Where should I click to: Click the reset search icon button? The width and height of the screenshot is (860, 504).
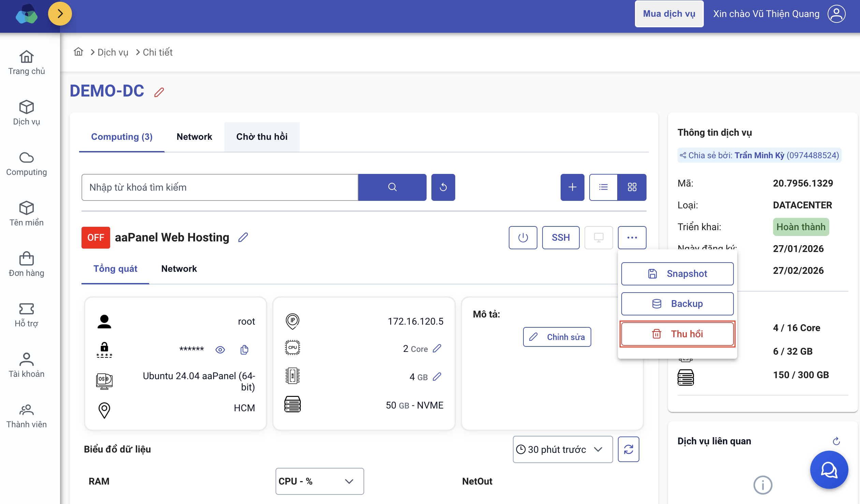pos(443,187)
